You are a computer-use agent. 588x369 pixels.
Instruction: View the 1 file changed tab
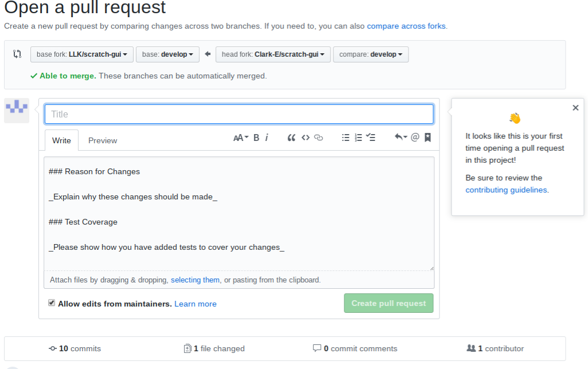tap(214, 349)
